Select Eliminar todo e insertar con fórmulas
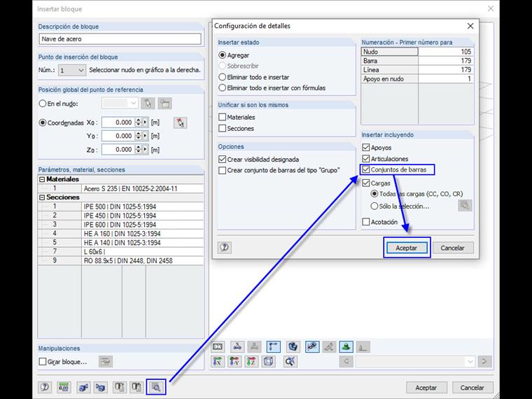 [222, 88]
